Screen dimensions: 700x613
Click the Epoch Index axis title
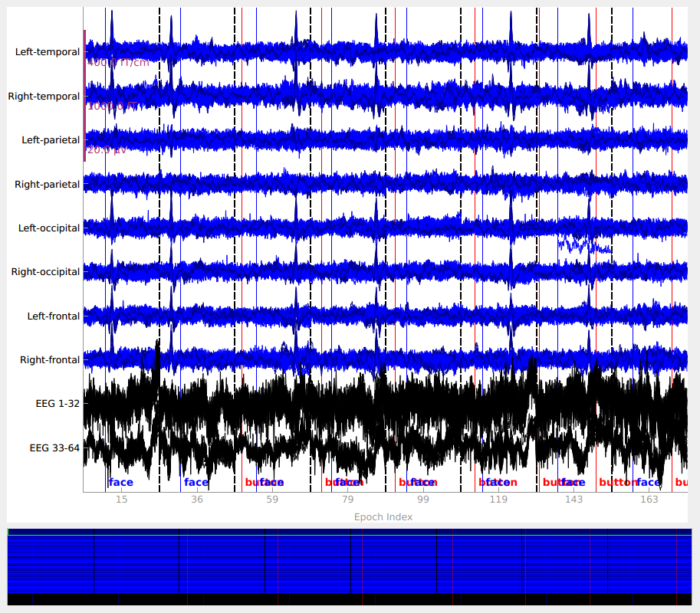click(x=383, y=517)
